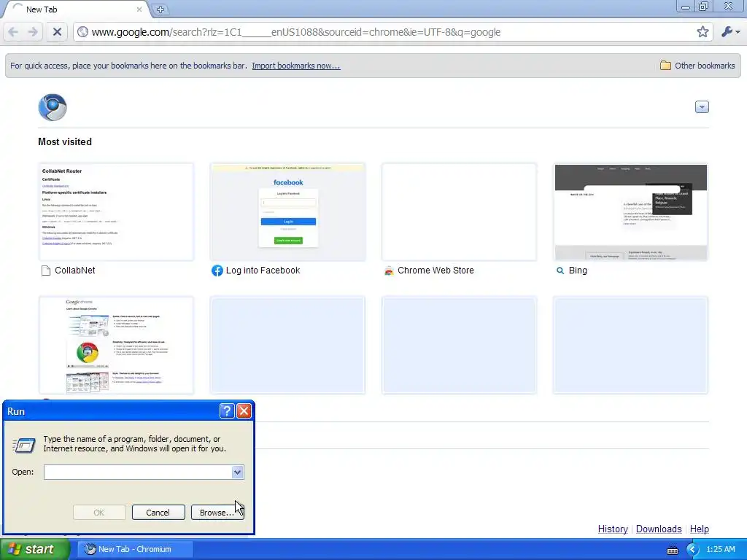Click the Log into Facebook title text
Screen dimensions: 747x560
[x=263, y=271]
